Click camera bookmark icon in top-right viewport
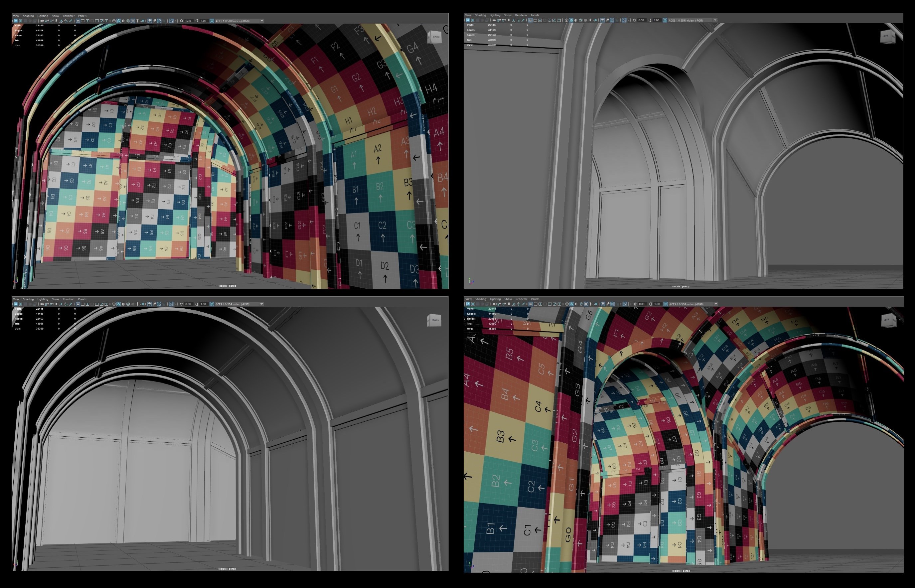Image resolution: width=915 pixels, height=588 pixels. (509, 20)
